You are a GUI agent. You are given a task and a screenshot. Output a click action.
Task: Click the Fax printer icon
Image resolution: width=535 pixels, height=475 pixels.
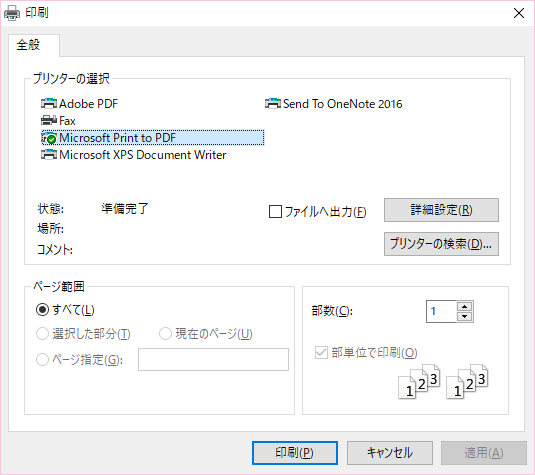49,120
